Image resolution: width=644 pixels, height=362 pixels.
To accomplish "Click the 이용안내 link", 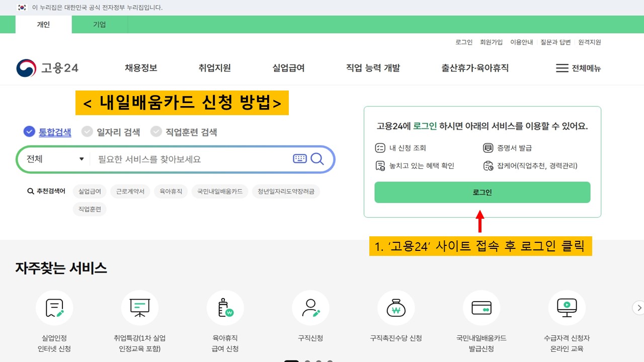I will click(x=521, y=42).
